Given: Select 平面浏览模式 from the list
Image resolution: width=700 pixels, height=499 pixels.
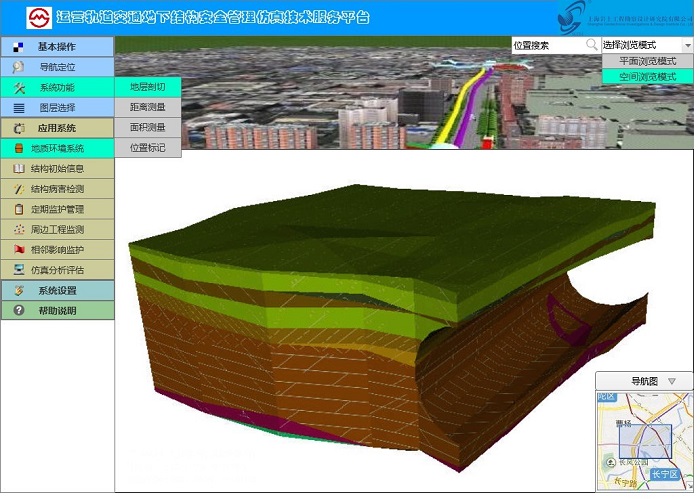Looking at the screenshot, I should tap(647, 61).
